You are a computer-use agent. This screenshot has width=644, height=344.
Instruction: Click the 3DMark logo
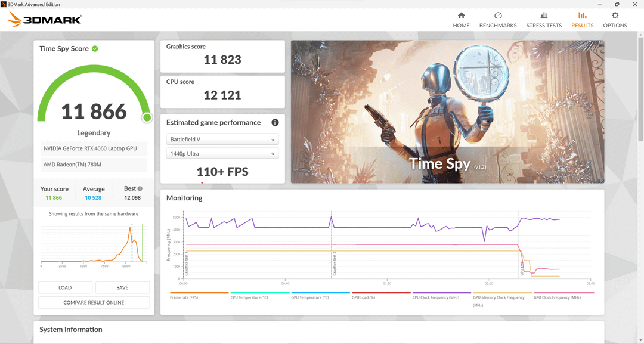[x=44, y=19]
